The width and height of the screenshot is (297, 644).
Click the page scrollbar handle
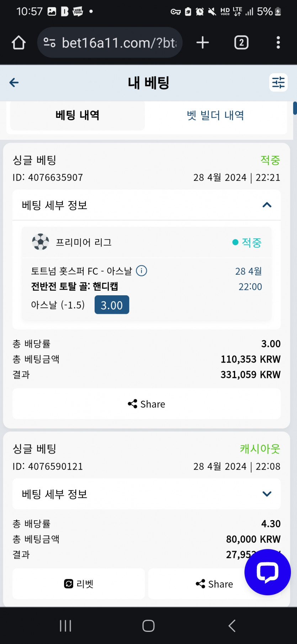coord(295,108)
